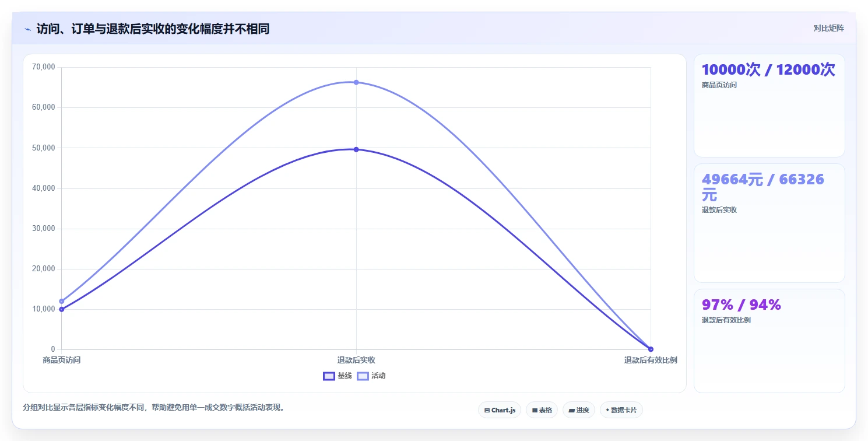Click the 30,000 y-axis tick label
Viewport: 868px width, 441px height.
(44, 229)
